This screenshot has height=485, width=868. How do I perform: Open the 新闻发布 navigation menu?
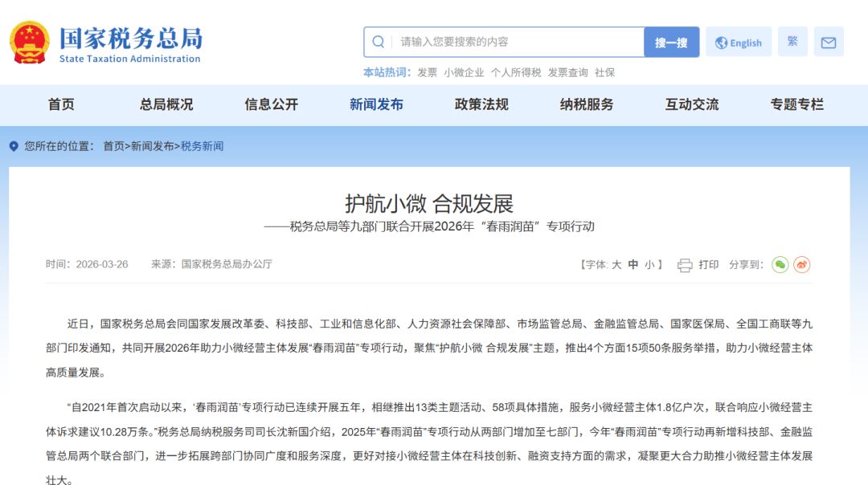tap(376, 104)
